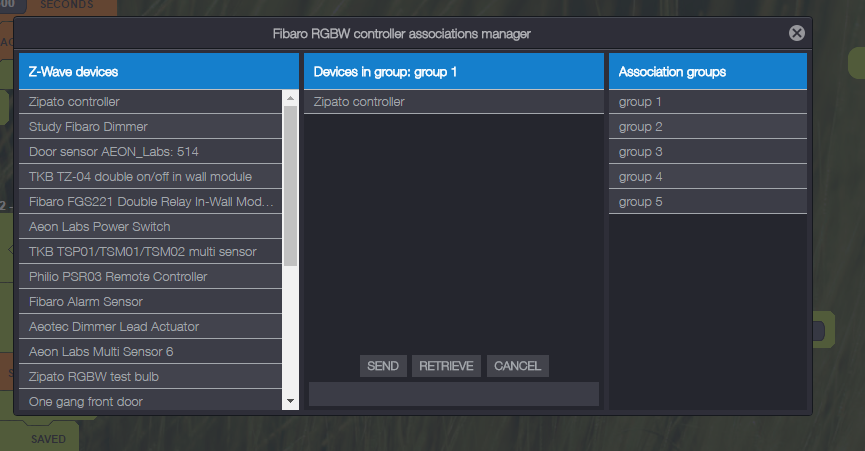The height and width of the screenshot is (451, 865).
Task: Select Zipato controller in group 1 devices
Action: coord(453,102)
